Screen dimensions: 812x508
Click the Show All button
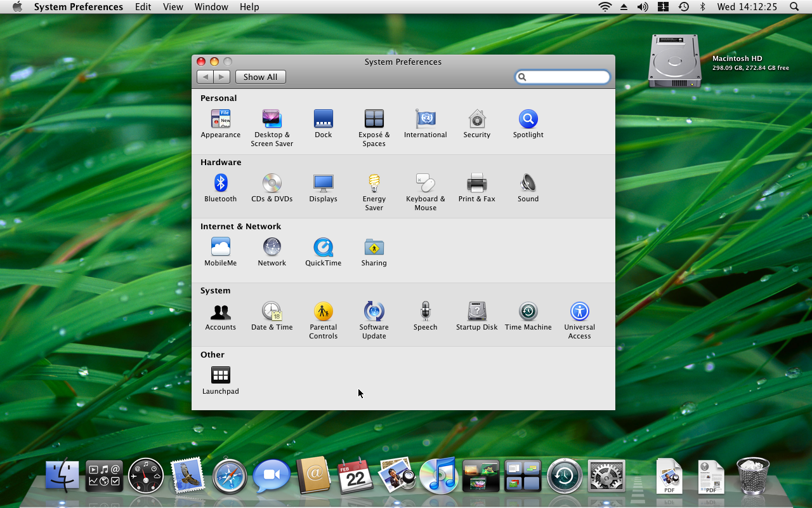point(260,77)
